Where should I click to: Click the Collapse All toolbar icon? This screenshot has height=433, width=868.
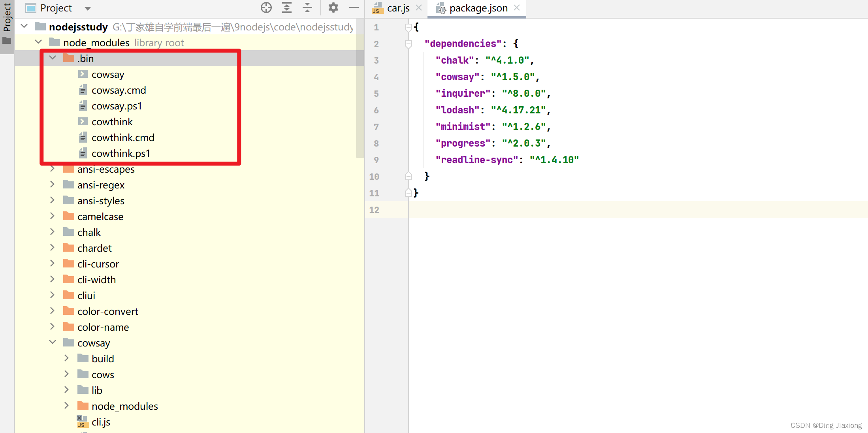(307, 8)
